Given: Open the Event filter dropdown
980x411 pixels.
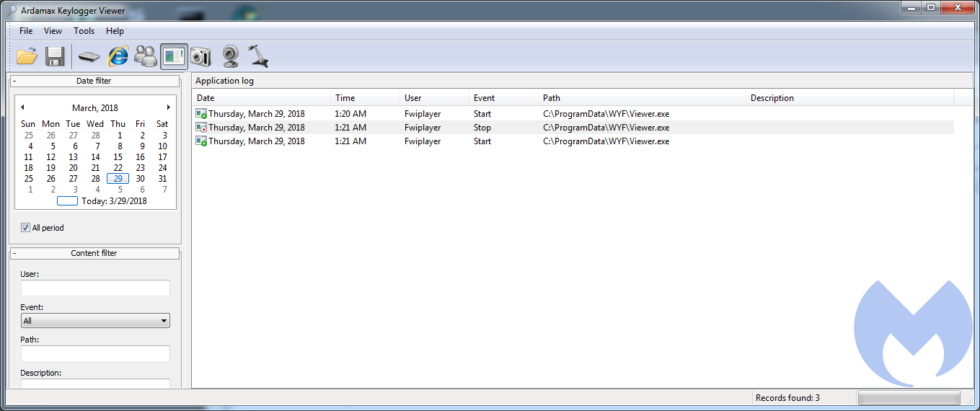Looking at the screenshot, I should [x=95, y=321].
